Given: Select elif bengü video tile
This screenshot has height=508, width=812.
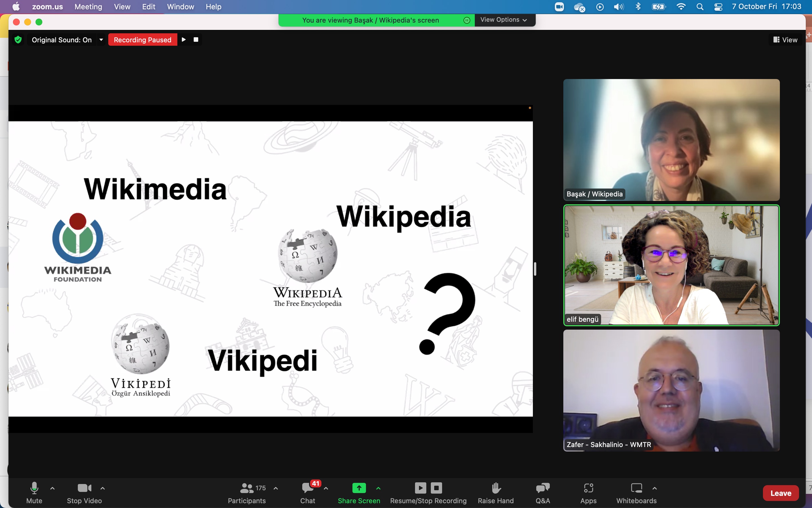Looking at the screenshot, I should click(x=671, y=265).
